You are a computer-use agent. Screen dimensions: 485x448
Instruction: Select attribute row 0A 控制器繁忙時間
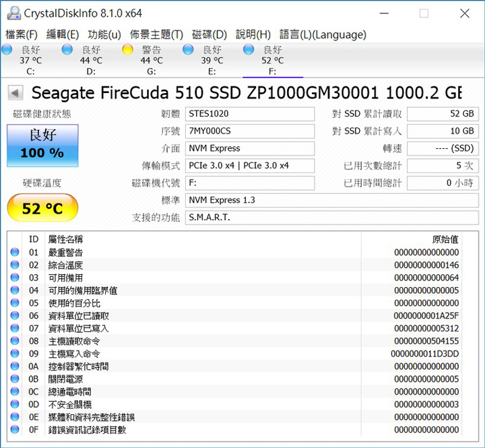coord(235,366)
